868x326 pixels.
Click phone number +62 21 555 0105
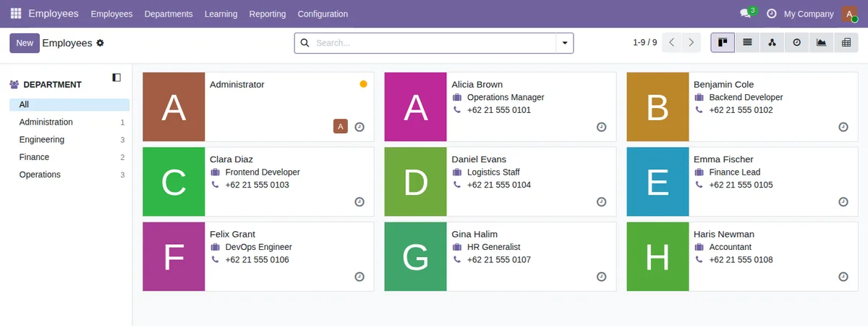(x=741, y=185)
